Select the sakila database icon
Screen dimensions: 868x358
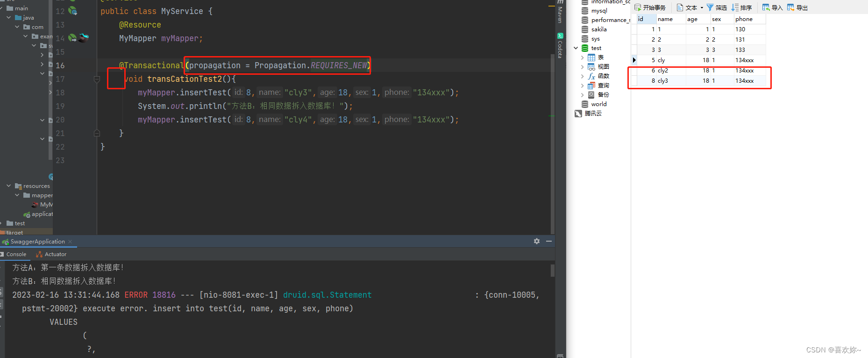click(x=585, y=29)
